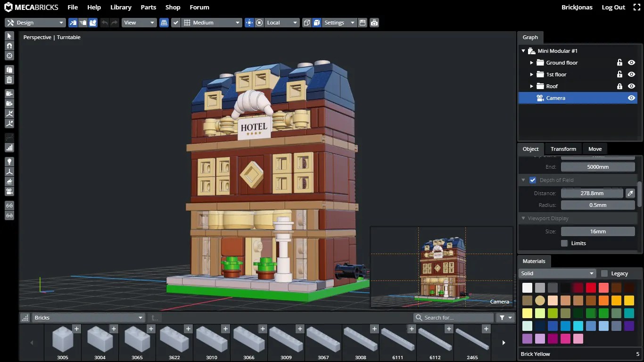The height and width of the screenshot is (362, 644).
Task: Go to next page of parts list
Action: [x=504, y=343]
